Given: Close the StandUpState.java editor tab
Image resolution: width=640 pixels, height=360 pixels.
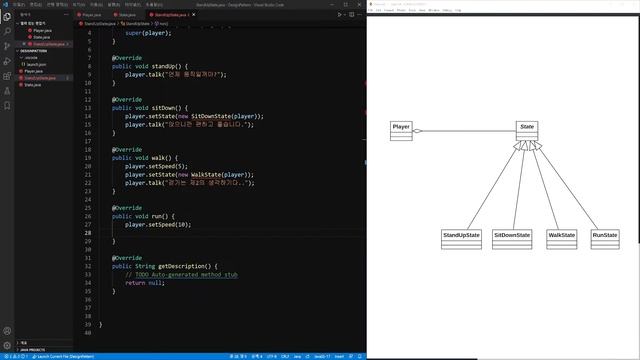Looking at the screenshot, I should pyautogui.click(x=194, y=15).
